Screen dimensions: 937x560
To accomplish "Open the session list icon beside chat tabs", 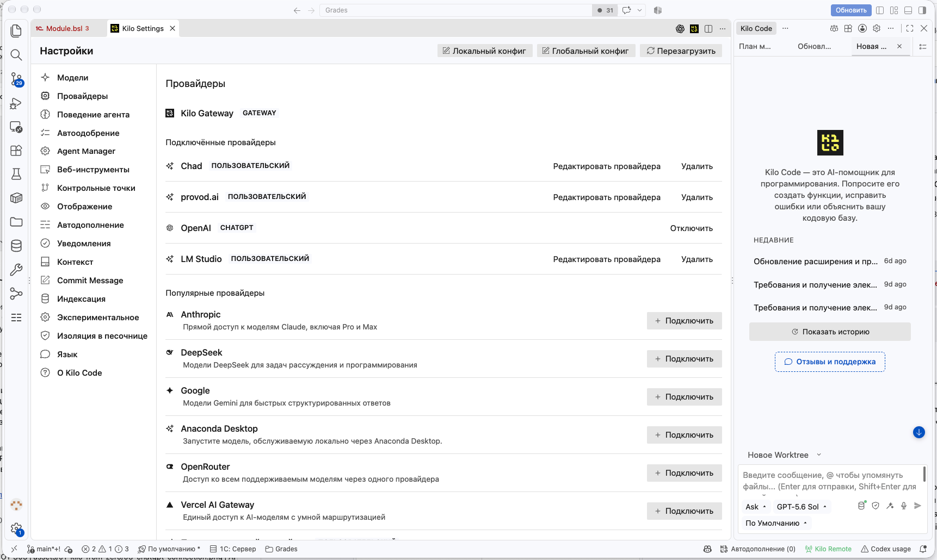I will pos(923,47).
